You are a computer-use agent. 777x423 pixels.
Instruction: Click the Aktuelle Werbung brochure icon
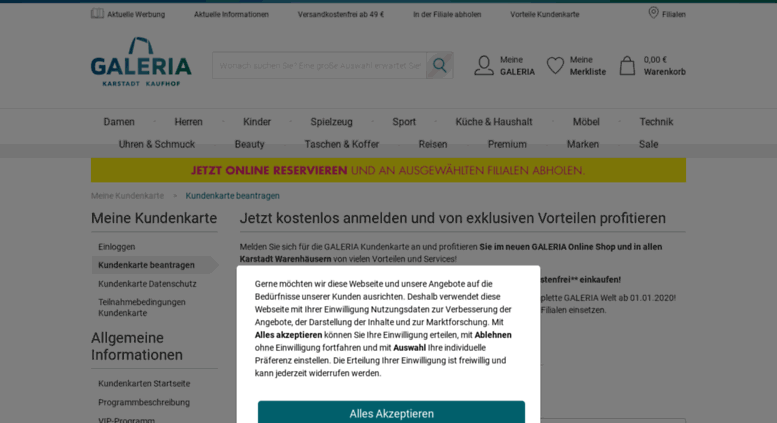pyautogui.click(x=97, y=13)
